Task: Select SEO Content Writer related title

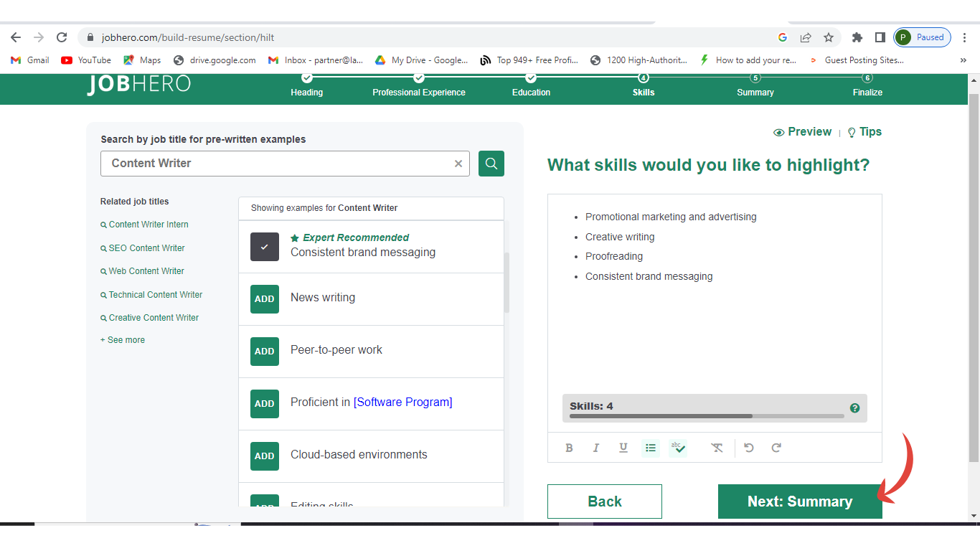Action: 146,248
